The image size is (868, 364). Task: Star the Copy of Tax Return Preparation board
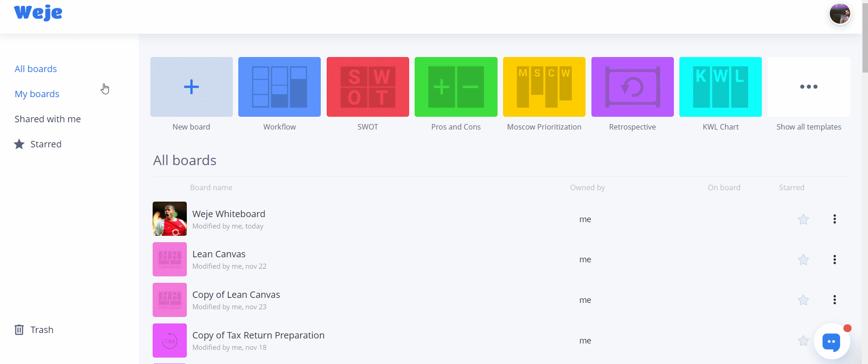tap(803, 340)
